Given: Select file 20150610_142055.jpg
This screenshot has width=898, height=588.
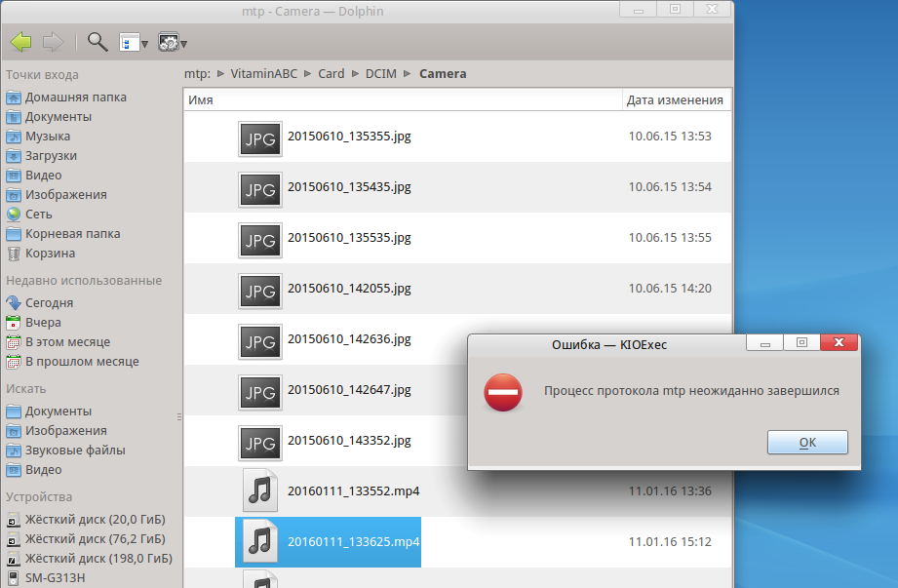Looking at the screenshot, I should [x=349, y=289].
